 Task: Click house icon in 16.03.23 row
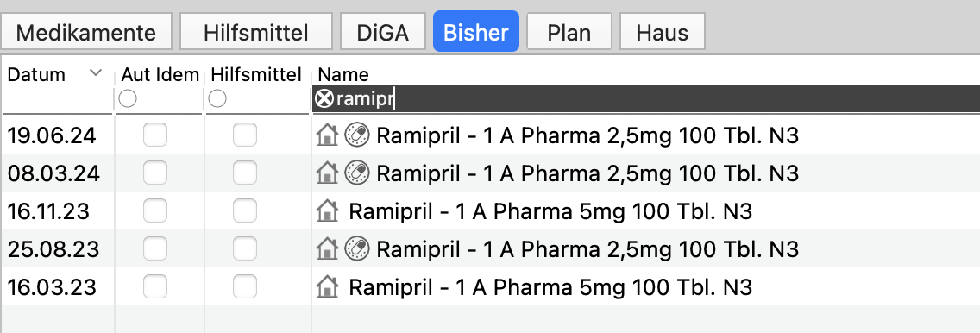pyautogui.click(x=327, y=287)
